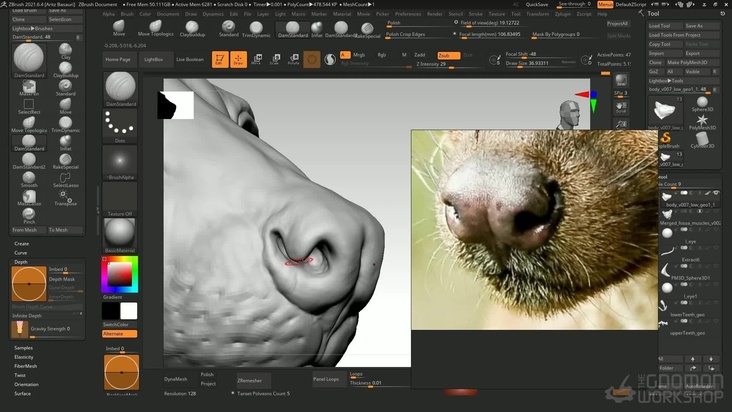Expand the FiberMesh section
Image resolution: width=732 pixels, height=412 pixels.
(24, 366)
